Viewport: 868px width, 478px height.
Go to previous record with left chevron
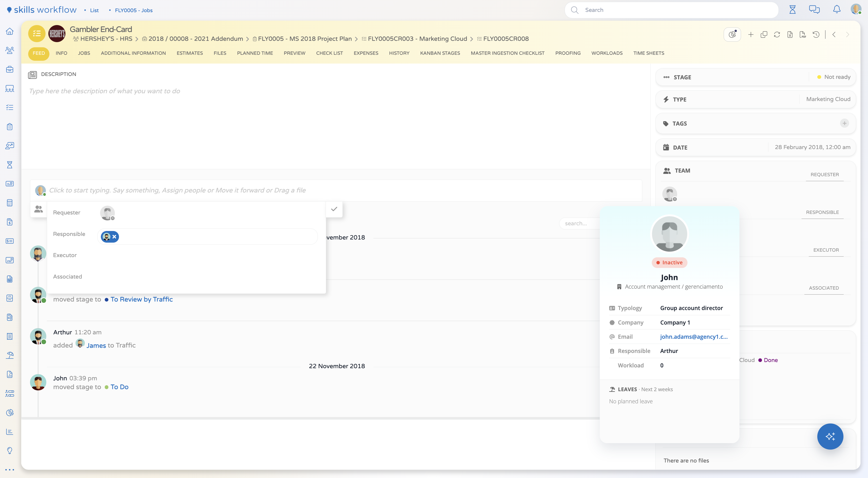[834, 34]
